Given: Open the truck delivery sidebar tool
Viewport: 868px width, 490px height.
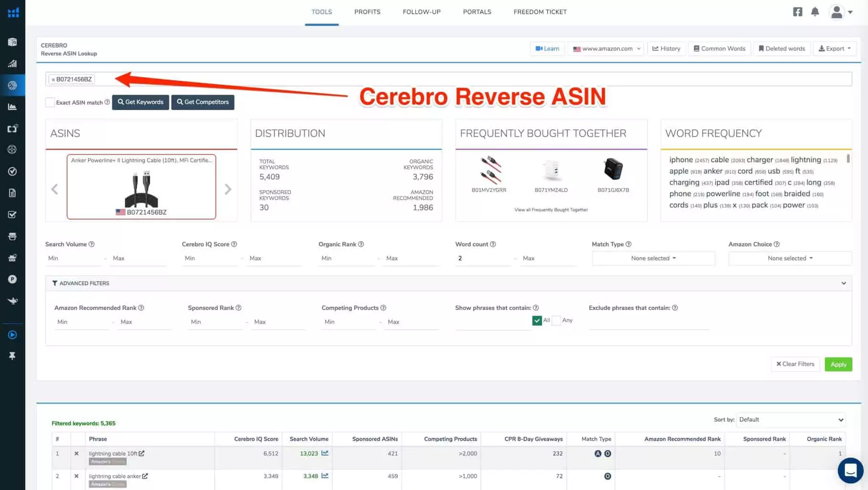Looking at the screenshot, I should pos(12,258).
